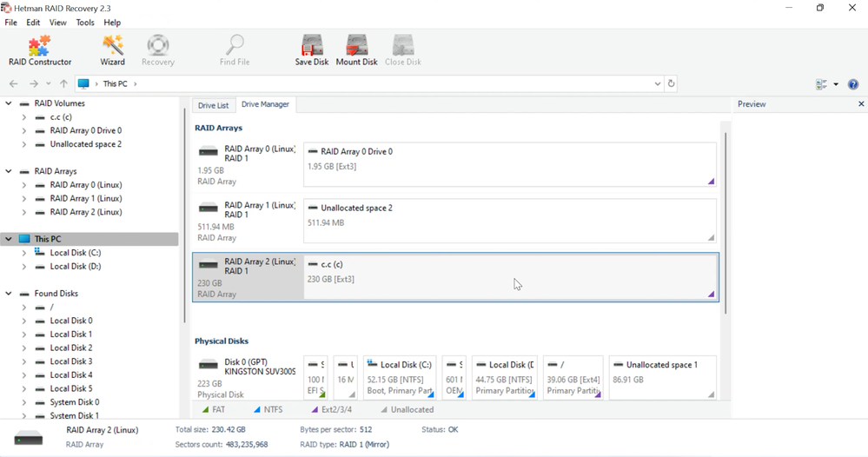
Task: Select c.c (c) in RAID Volumes tree
Action: tap(61, 116)
